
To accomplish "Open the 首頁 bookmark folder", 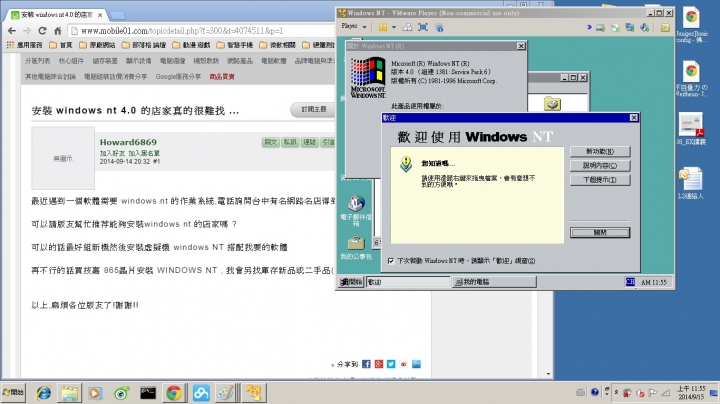I will (61, 45).
